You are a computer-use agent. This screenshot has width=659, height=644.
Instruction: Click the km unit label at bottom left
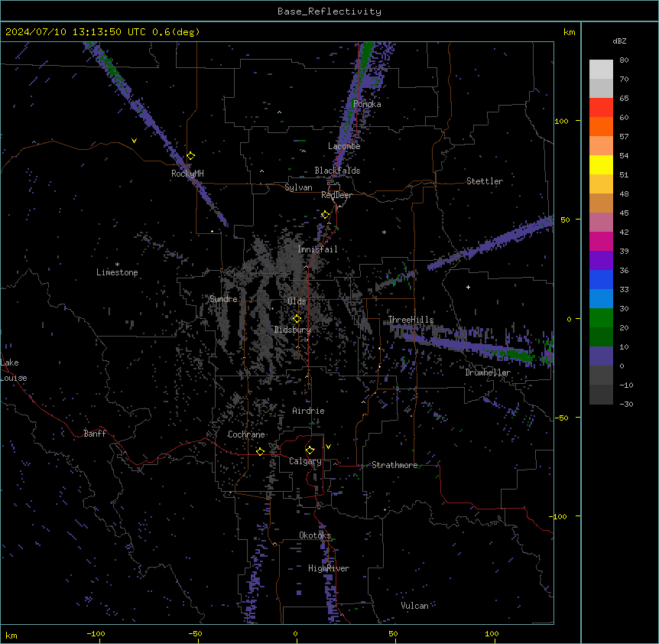click(x=11, y=636)
